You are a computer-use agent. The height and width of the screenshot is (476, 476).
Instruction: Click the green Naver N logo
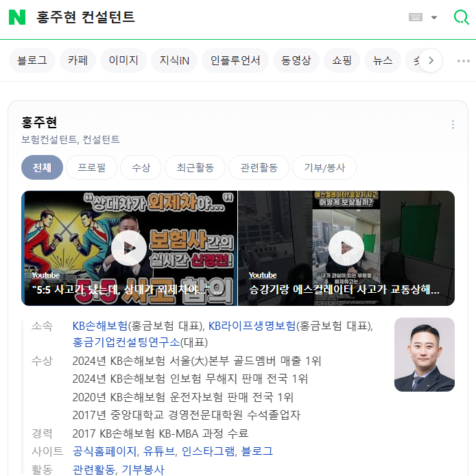pos(17,17)
